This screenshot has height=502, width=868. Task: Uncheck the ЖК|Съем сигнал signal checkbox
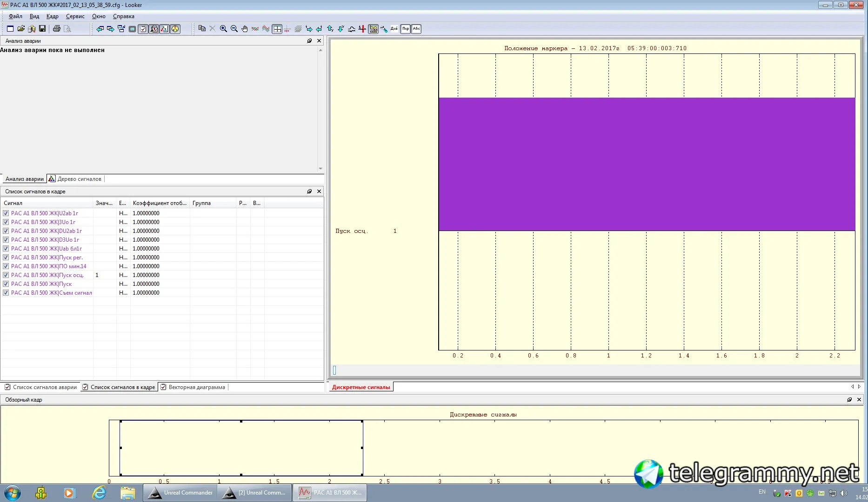click(x=6, y=293)
